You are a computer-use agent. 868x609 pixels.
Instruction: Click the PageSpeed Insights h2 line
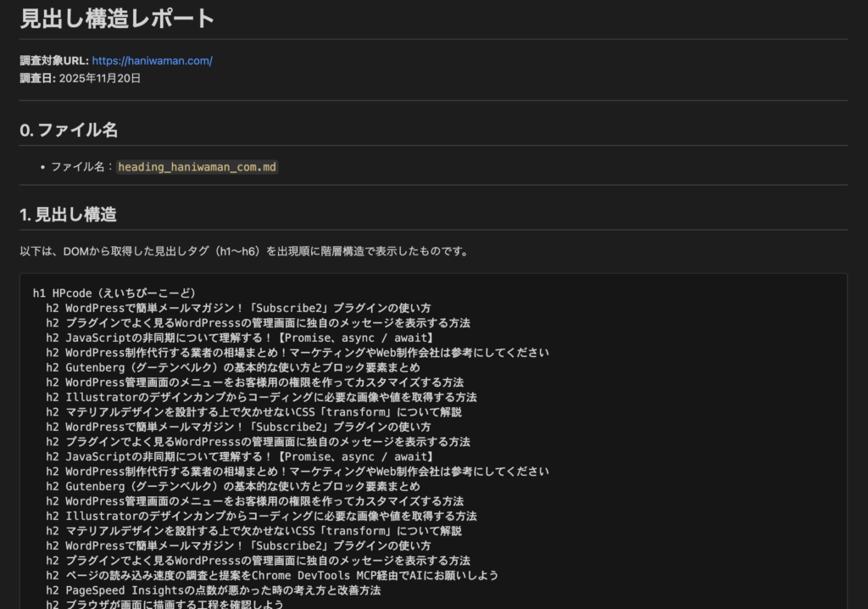pos(214,590)
